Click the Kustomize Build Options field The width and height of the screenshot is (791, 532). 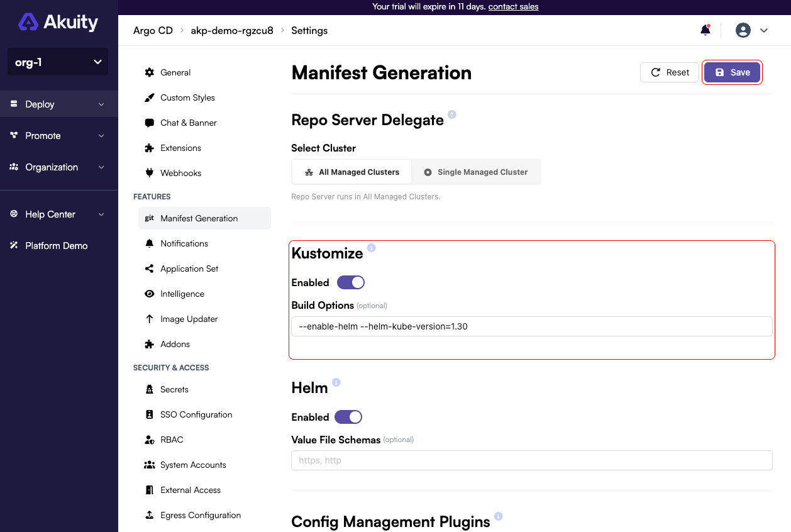(x=532, y=326)
